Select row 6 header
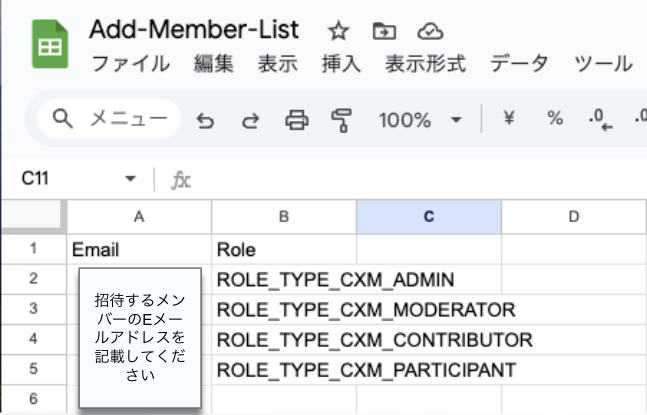The width and height of the screenshot is (647, 415). tap(33, 399)
